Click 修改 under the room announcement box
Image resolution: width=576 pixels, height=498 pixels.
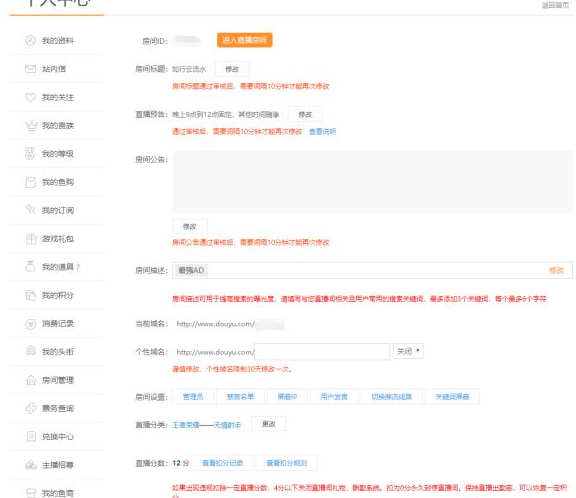pyautogui.click(x=190, y=227)
